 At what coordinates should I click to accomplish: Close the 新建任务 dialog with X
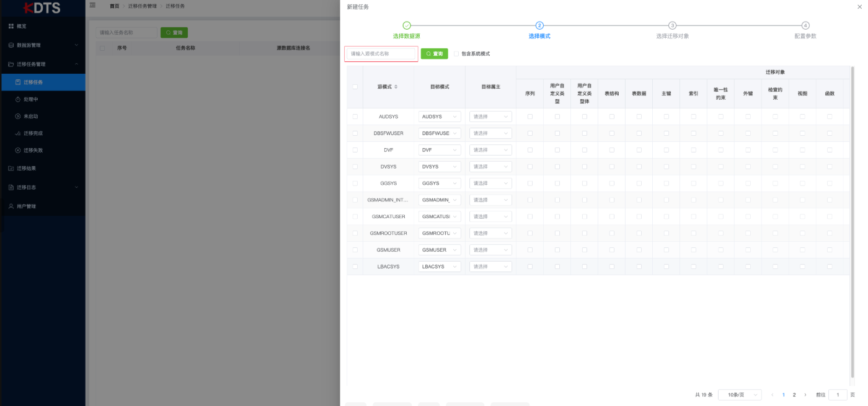pos(859,7)
